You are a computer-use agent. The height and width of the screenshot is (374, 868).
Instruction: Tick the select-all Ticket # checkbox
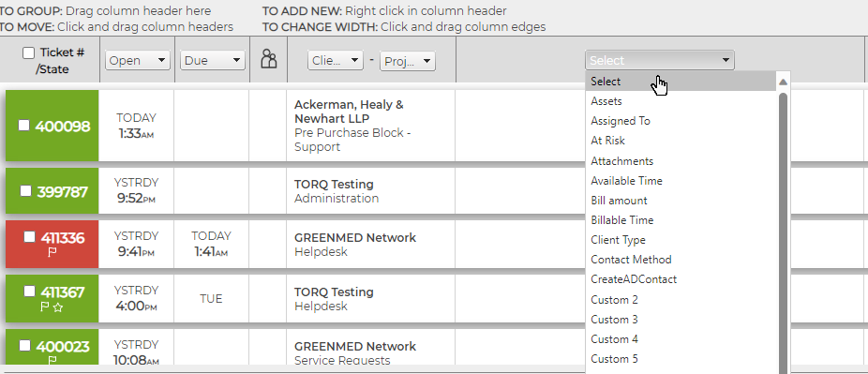click(28, 53)
